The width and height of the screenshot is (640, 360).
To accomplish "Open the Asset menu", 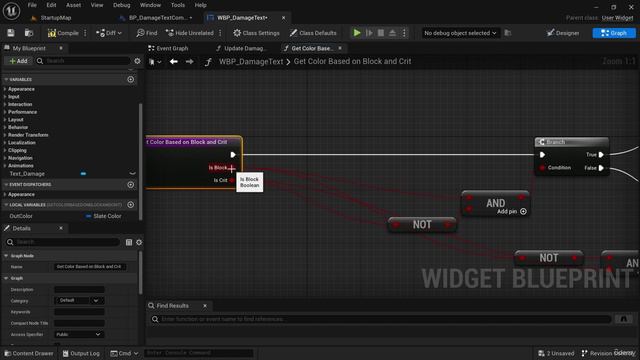I will [73, 5].
